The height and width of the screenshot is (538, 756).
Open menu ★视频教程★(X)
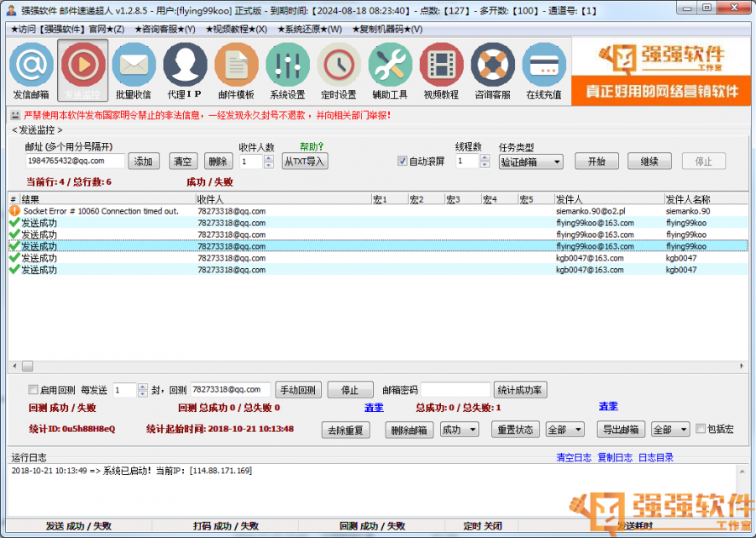pos(236,29)
